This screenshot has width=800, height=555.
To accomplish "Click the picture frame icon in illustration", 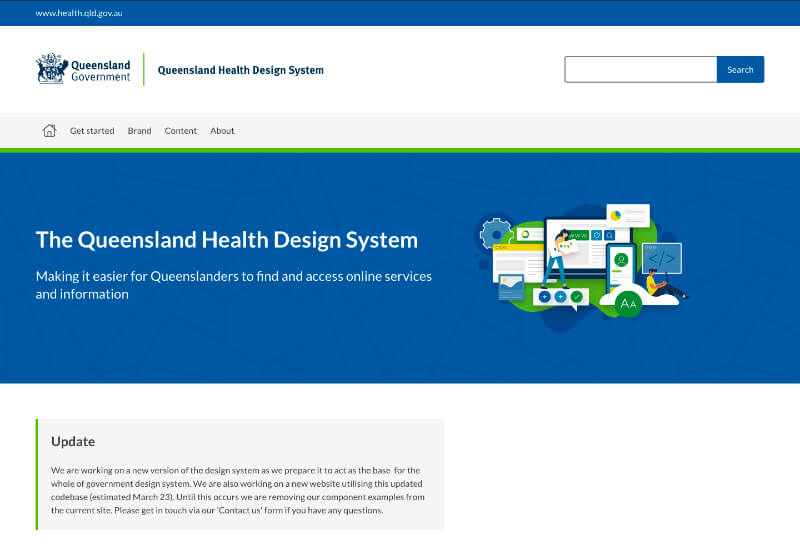I will click(x=510, y=285).
